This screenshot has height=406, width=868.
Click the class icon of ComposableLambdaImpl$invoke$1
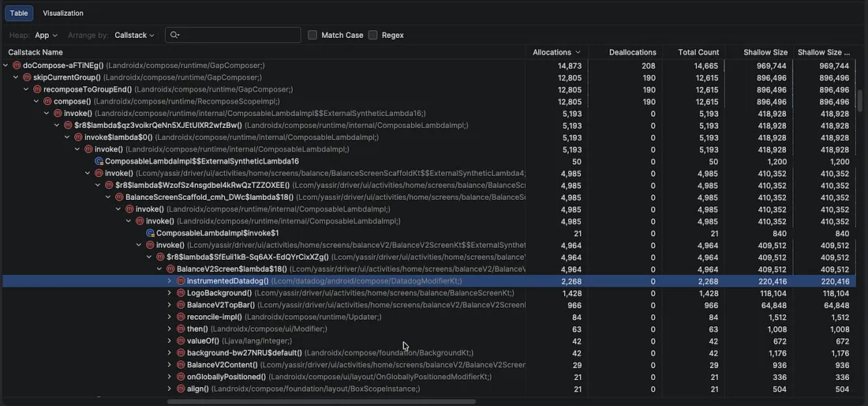(149, 233)
